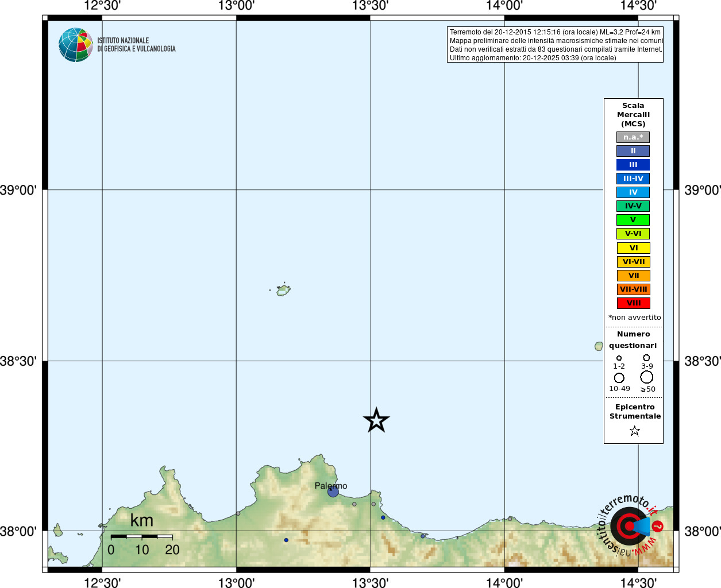
Task: Click the left 39°00' latitude label
Action: (18, 190)
